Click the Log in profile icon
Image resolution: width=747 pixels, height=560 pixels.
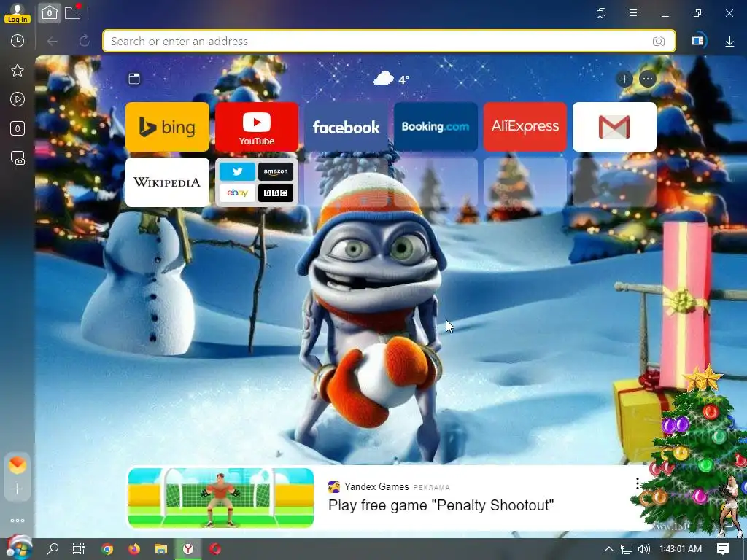point(18,13)
